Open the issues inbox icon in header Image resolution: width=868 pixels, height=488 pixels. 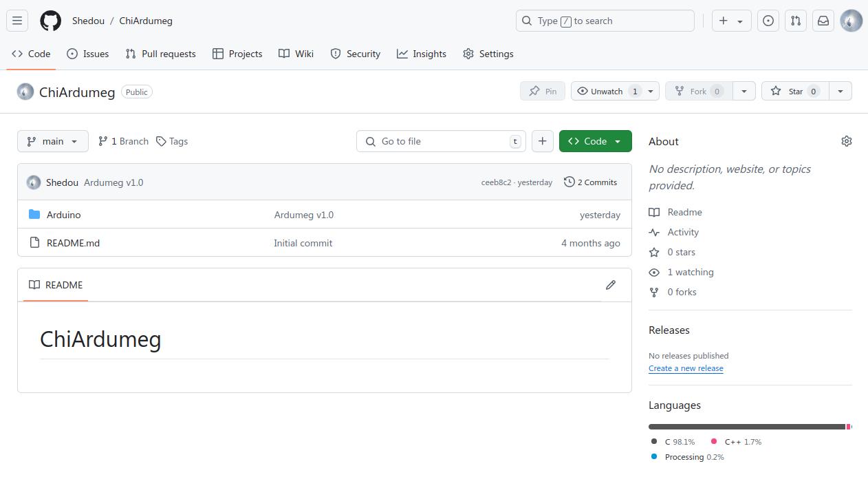pyautogui.click(x=768, y=21)
